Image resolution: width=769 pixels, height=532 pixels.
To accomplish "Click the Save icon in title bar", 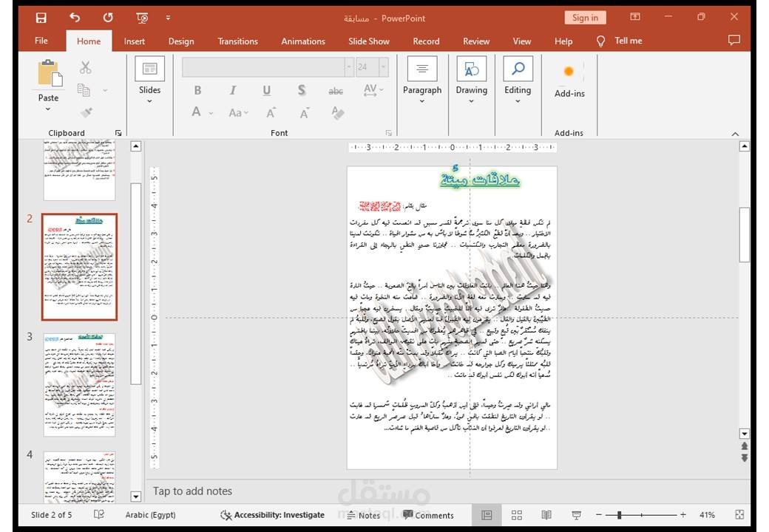I will [41, 18].
